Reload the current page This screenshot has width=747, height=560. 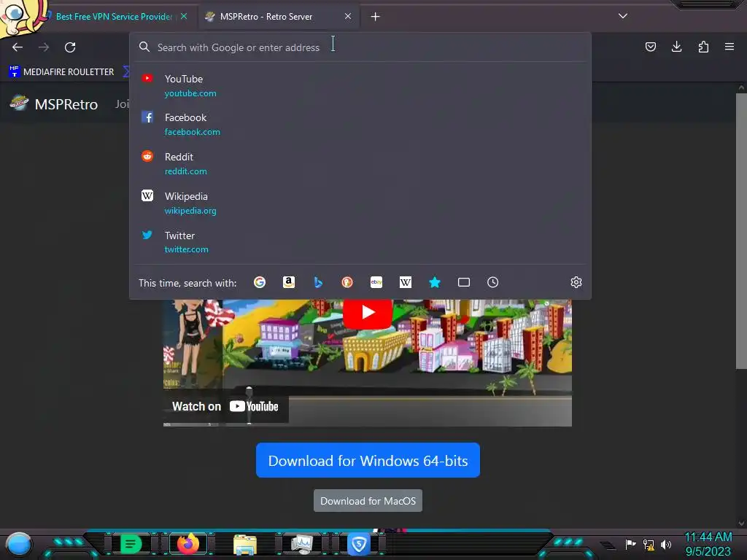(70, 47)
